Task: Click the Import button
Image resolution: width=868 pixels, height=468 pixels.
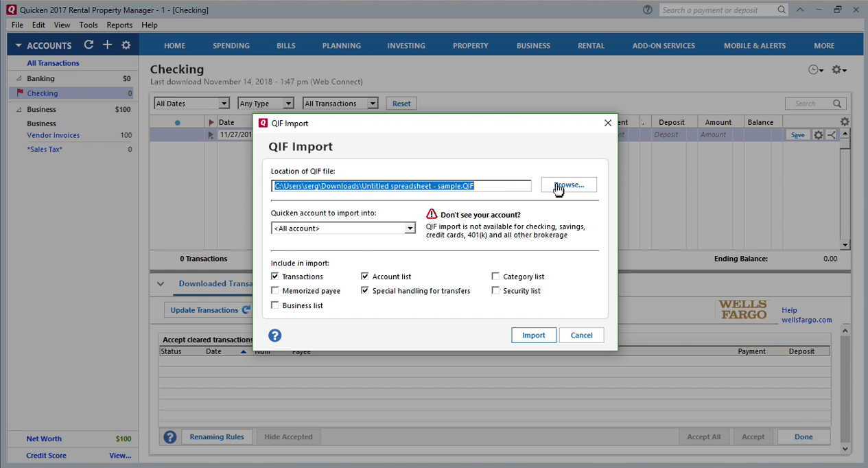Action: click(x=534, y=335)
